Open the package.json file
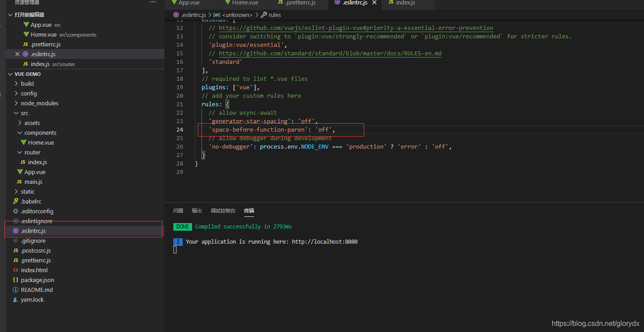This screenshot has height=332, width=644. [37, 280]
